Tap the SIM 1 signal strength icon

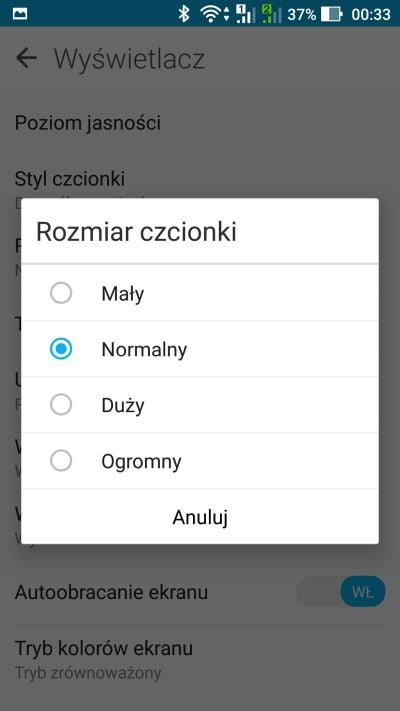pos(246,14)
